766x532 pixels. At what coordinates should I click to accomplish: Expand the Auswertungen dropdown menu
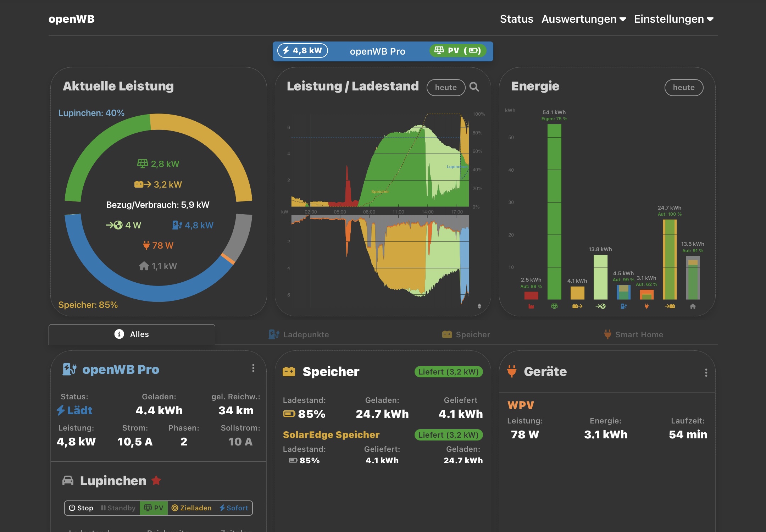583,19
